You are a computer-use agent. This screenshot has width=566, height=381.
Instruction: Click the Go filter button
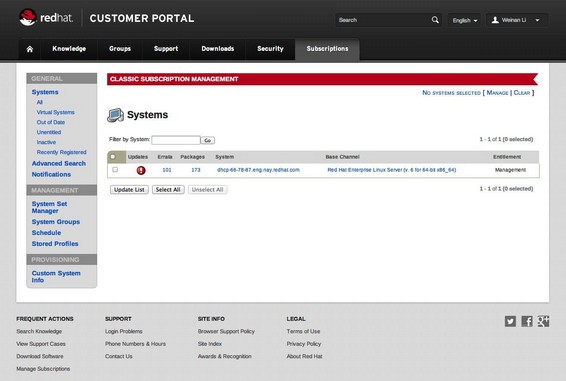point(208,140)
